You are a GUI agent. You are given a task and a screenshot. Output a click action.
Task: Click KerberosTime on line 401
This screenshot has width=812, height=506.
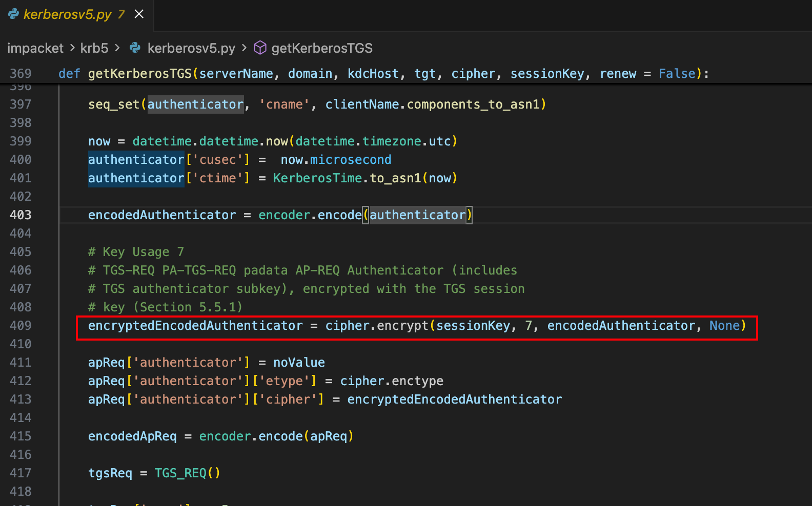pyautogui.click(x=317, y=178)
